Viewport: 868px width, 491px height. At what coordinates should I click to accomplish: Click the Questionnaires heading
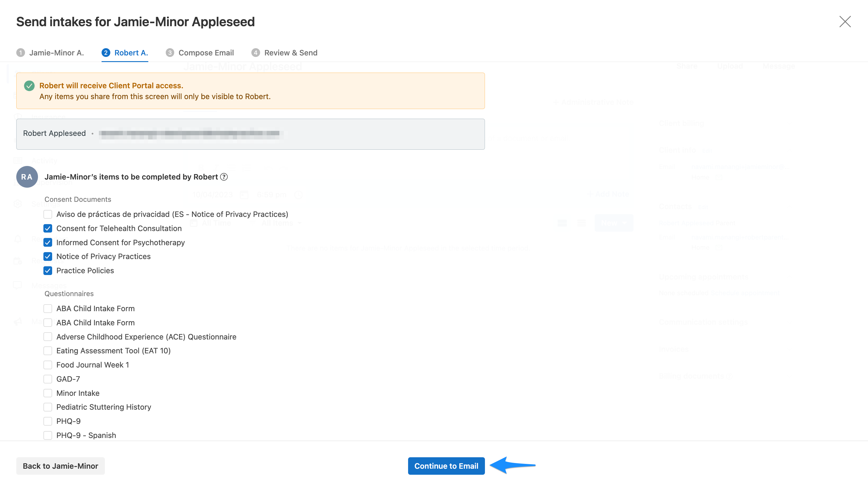click(69, 293)
